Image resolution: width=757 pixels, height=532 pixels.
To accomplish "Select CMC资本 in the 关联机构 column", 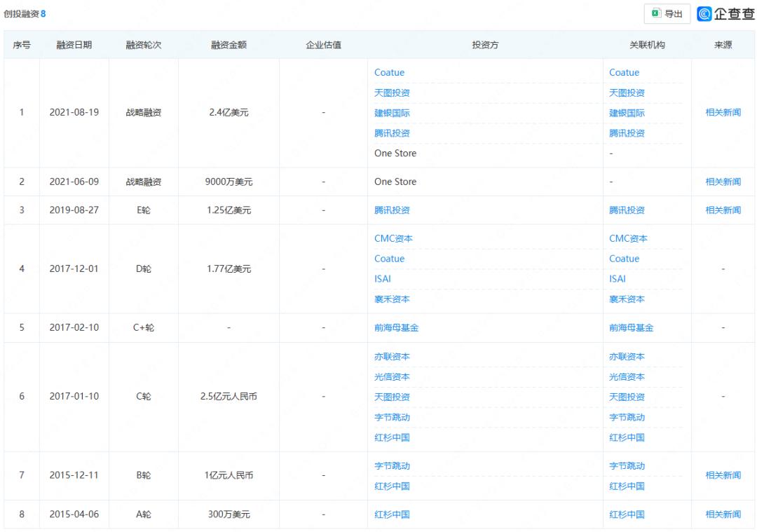I will pyautogui.click(x=628, y=239).
